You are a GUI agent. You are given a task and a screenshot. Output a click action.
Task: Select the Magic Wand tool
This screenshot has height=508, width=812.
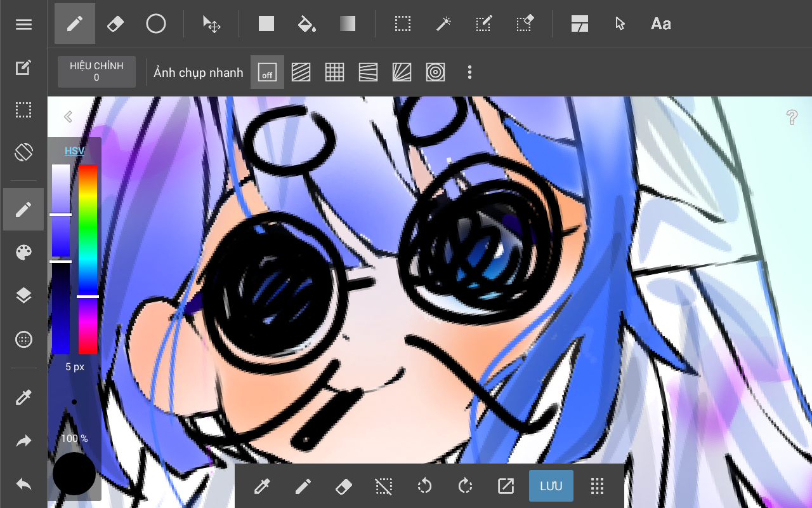coord(443,24)
